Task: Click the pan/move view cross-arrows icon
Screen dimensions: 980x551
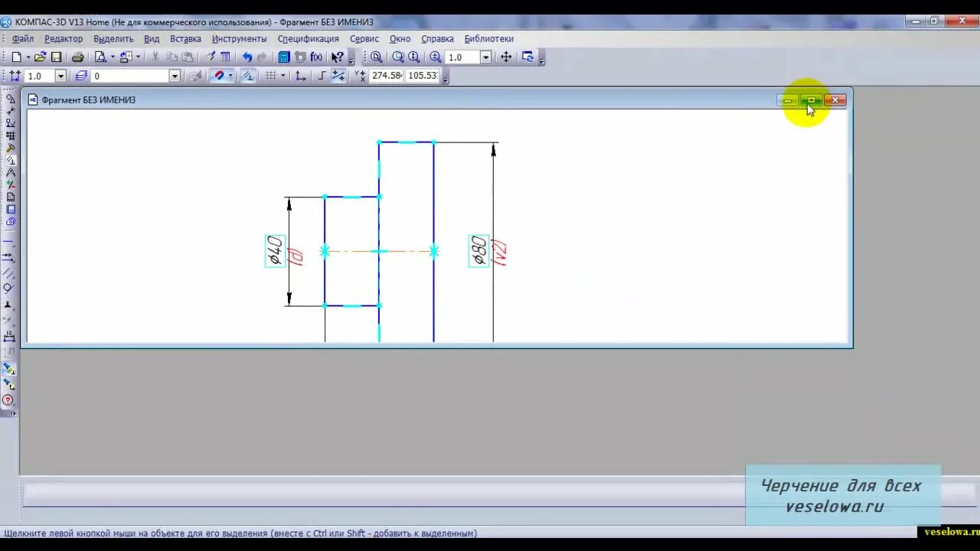Action: pos(505,57)
